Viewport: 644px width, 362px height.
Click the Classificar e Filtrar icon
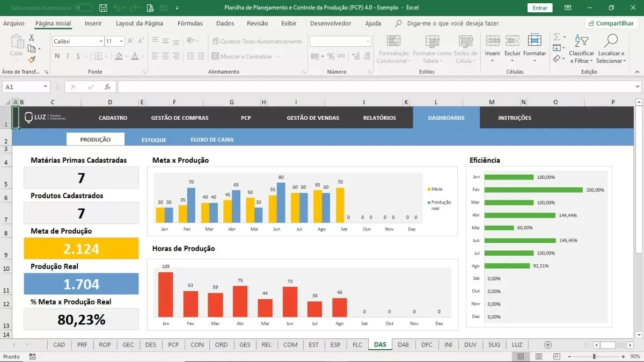click(581, 41)
